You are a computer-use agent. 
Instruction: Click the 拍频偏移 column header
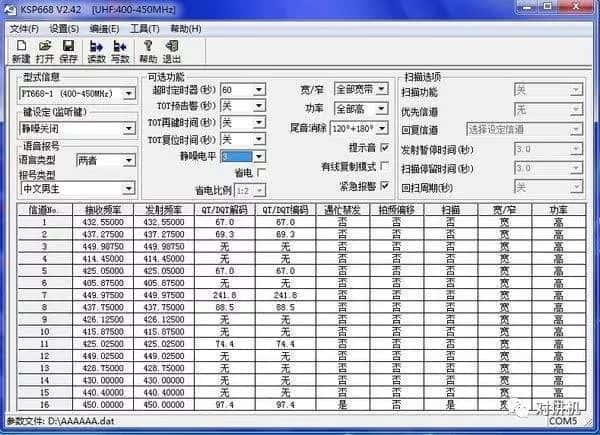point(396,210)
